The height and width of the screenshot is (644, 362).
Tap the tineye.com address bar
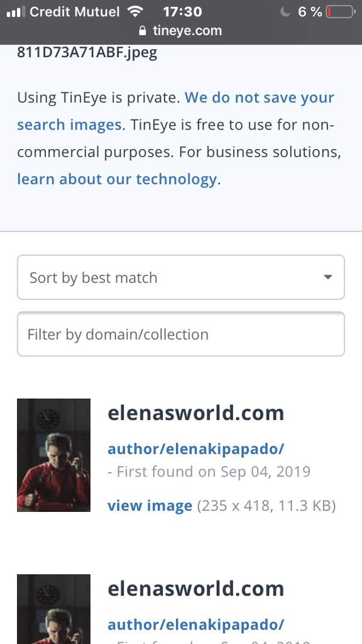click(x=181, y=31)
